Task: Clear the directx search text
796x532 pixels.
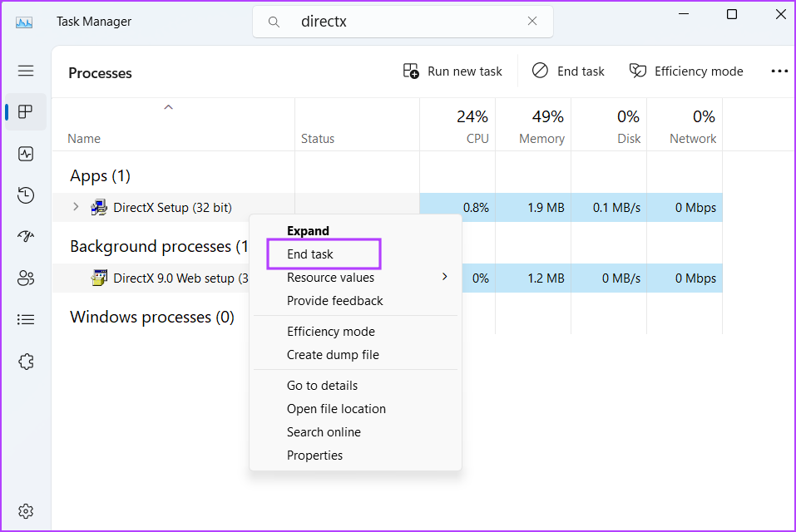Action: pos(532,21)
